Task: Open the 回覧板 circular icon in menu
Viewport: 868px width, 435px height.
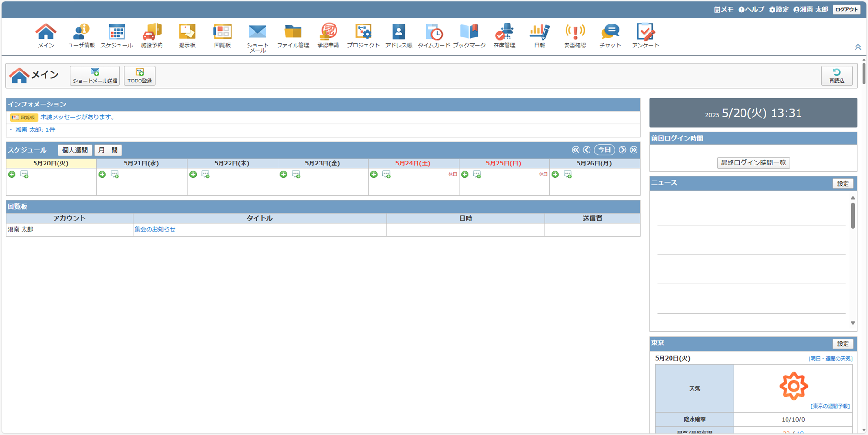Action: tap(222, 36)
